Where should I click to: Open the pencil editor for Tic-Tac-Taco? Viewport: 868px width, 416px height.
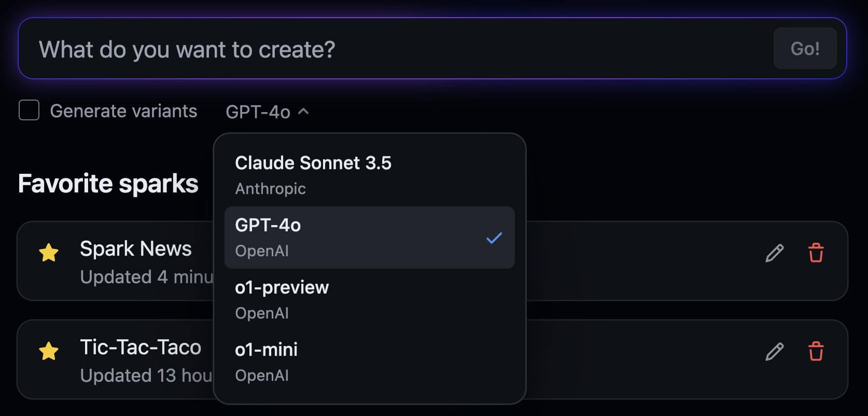click(x=774, y=352)
